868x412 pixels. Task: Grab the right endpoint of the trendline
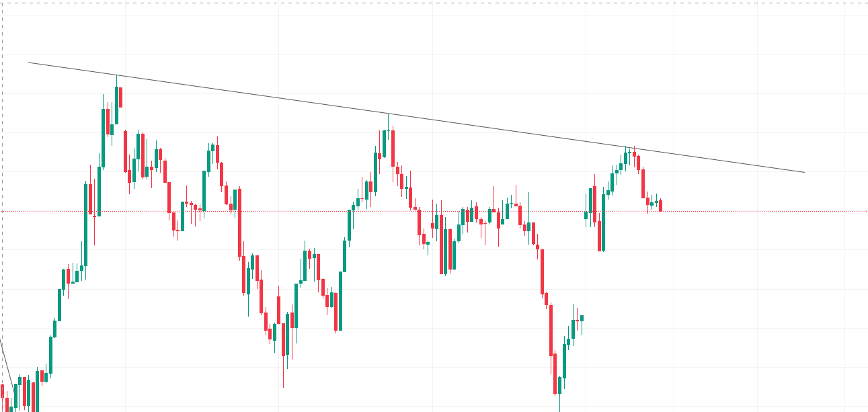point(804,172)
